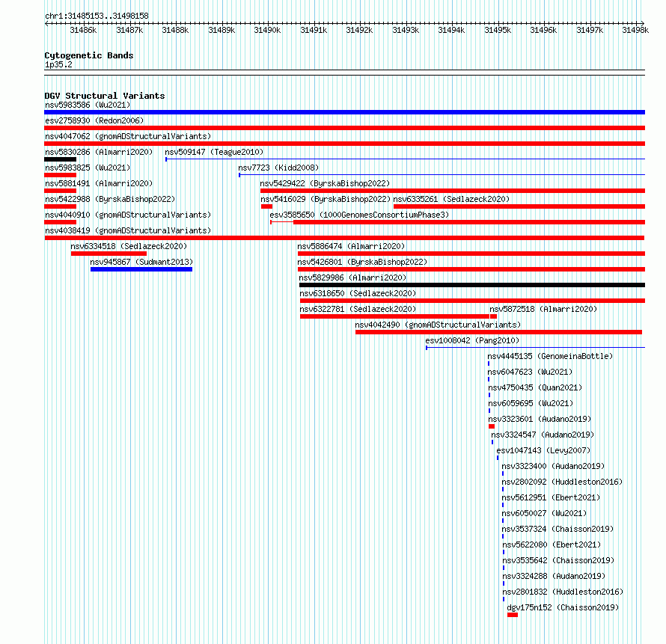The width and height of the screenshot is (666, 644).
Task: Select the red bar for dgv175n152
Action: coord(513,615)
